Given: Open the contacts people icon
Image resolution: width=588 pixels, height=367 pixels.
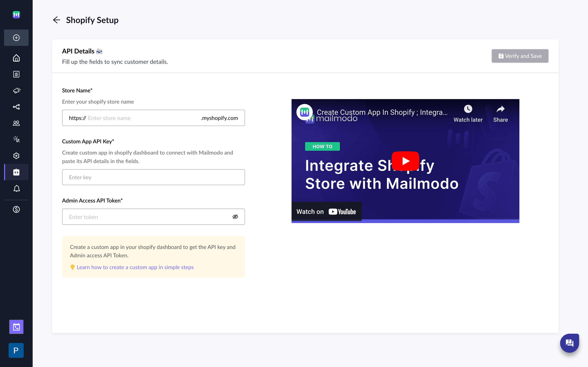Looking at the screenshot, I should click(16, 123).
